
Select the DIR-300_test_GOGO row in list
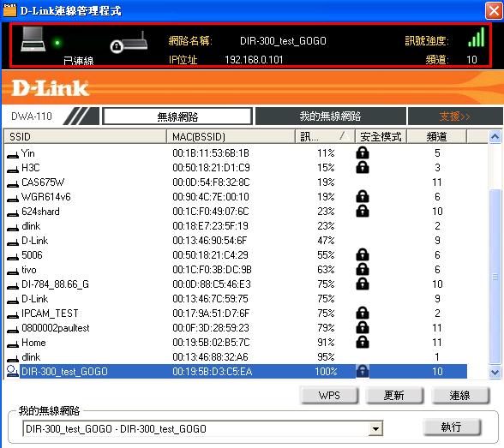(x=237, y=371)
